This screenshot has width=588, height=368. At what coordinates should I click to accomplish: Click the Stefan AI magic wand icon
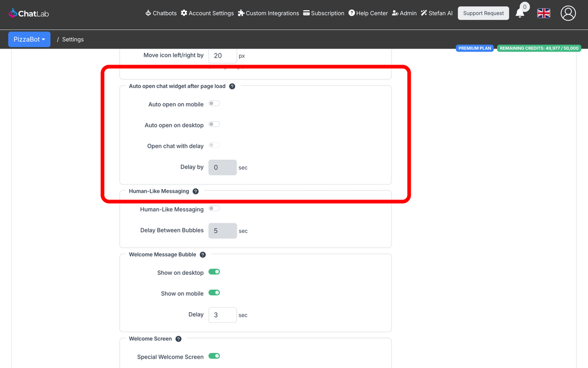(424, 13)
